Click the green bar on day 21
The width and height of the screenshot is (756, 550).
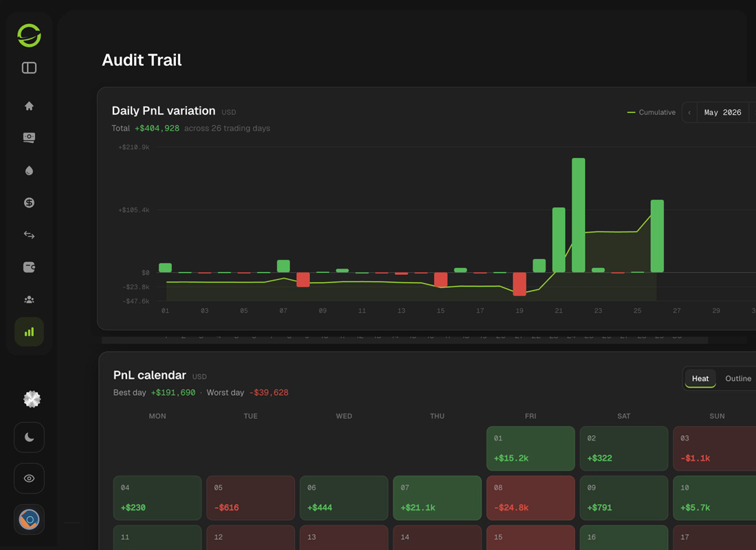558,240
